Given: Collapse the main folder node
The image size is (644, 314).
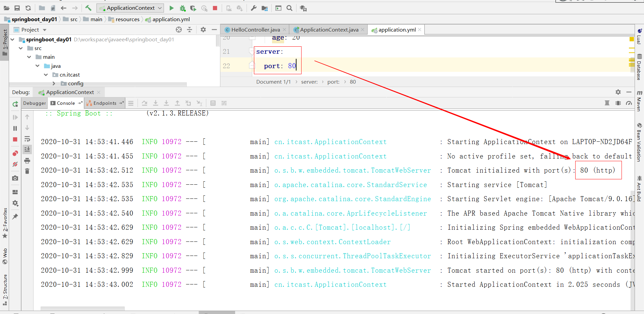Looking at the screenshot, I should (x=29, y=57).
